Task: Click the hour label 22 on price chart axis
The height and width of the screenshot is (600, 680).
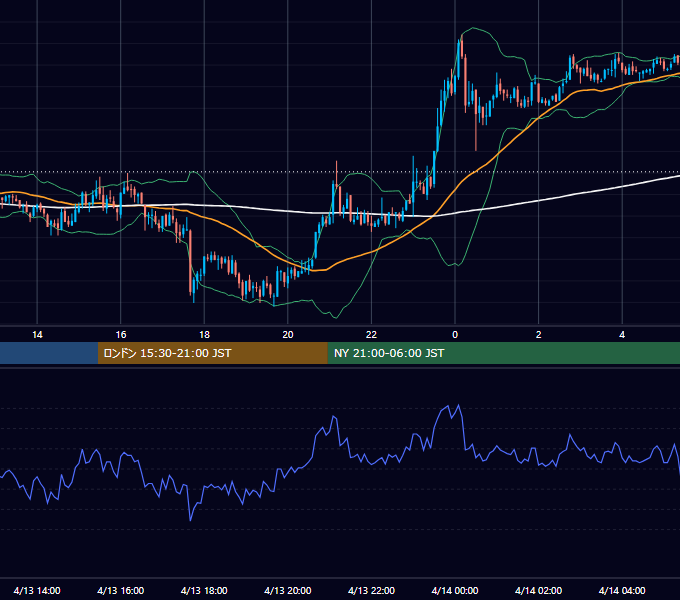Action: pyautogui.click(x=371, y=335)
